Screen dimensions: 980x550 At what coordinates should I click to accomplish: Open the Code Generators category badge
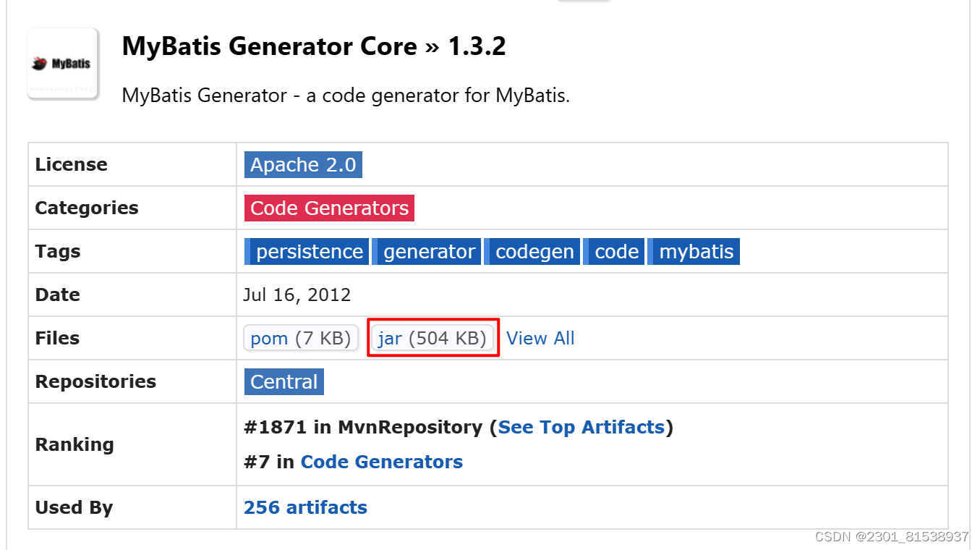click(x=329, y=208)
